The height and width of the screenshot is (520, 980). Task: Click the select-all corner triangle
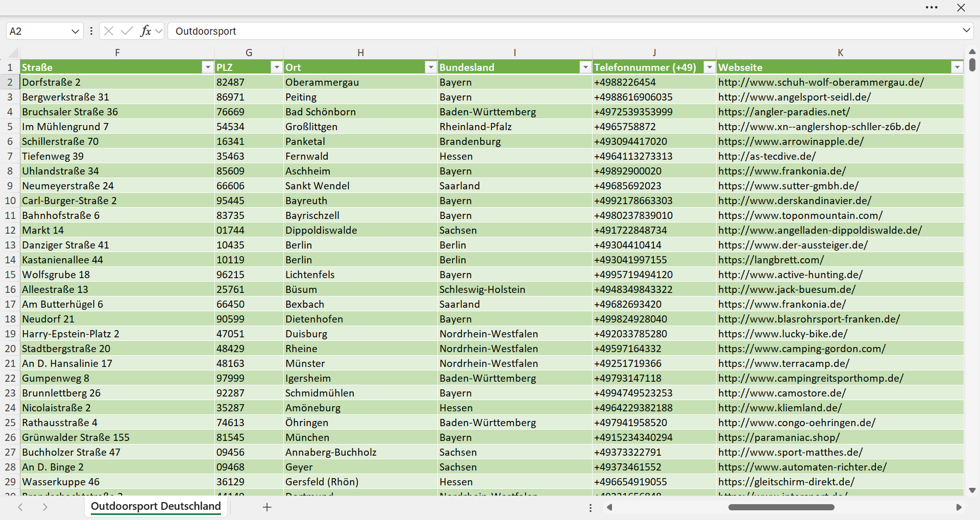[13, 53]
